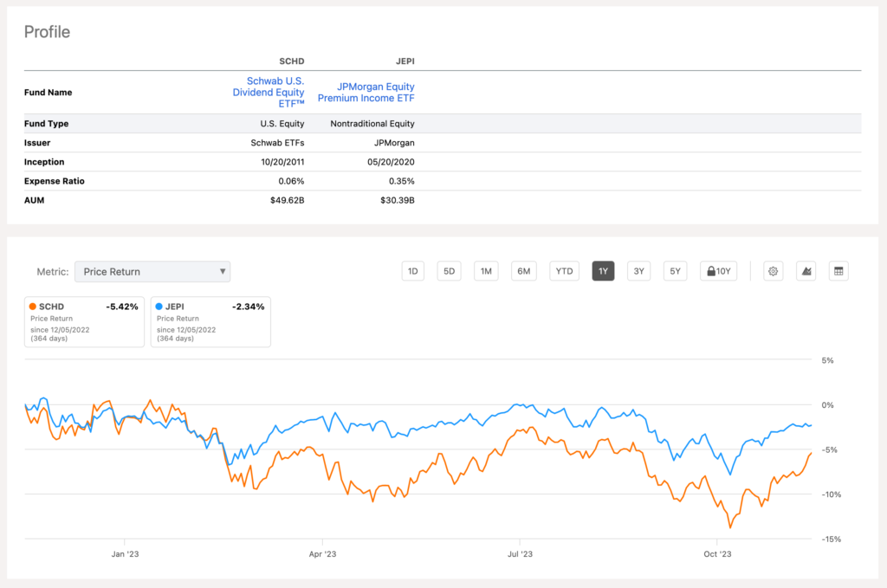Select the 1M time range

click(x=486, y=271)
